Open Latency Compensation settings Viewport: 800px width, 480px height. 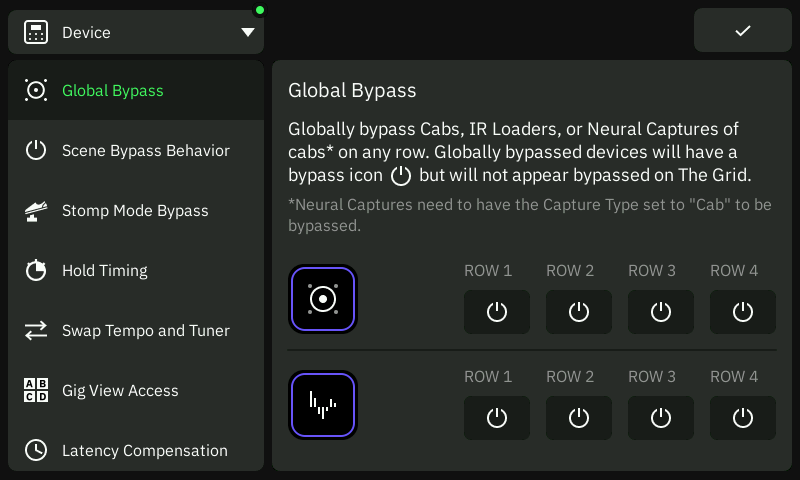coord(136,450)
